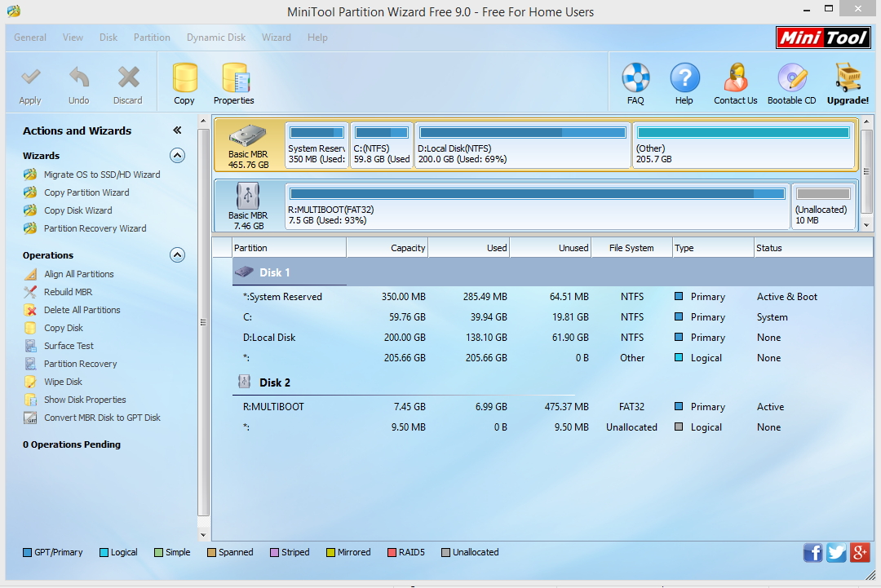This screenshot has height=588, width=881.
Task: Click the Convert MBR Disk to GPT icon
Action: pos(30,418)
